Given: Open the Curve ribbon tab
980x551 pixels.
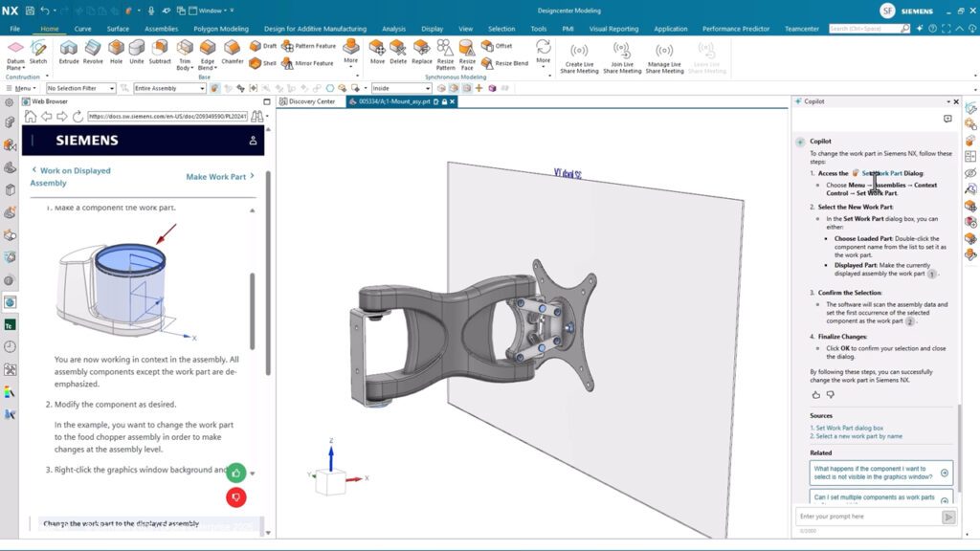Looking at the screenshot, I should click(x=82, y=29).
